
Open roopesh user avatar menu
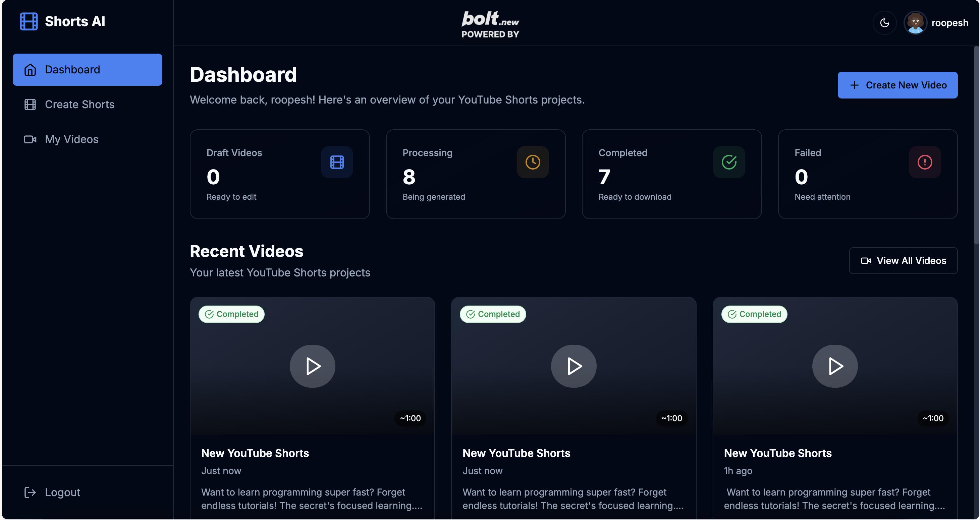[915, 23]
